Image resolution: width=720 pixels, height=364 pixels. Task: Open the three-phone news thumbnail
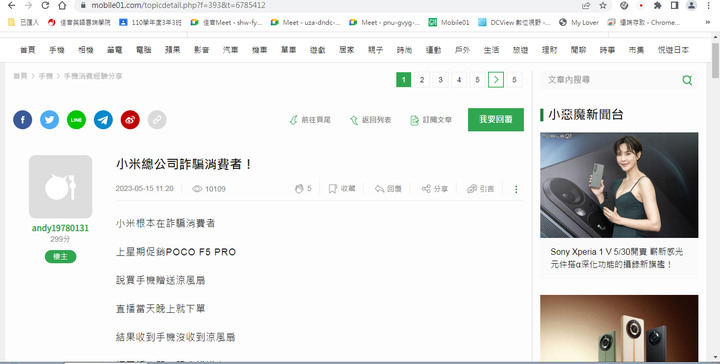tap(619, 328)
